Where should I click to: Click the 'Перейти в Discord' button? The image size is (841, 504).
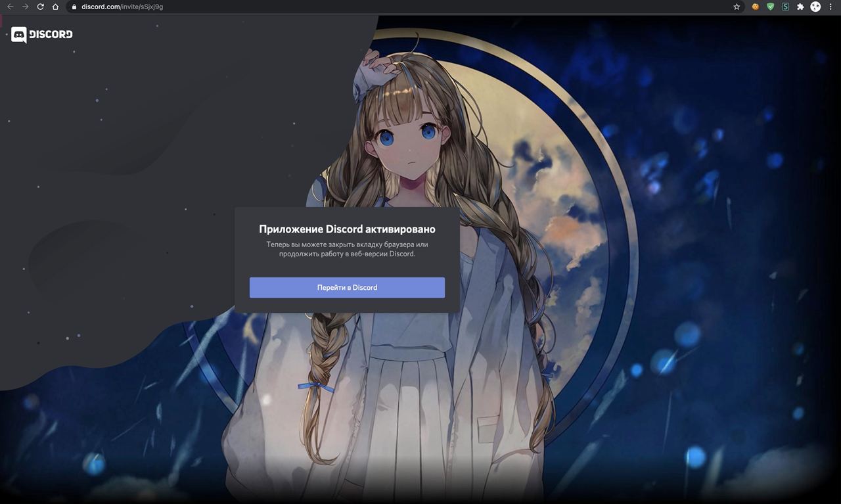click(347, 287)
